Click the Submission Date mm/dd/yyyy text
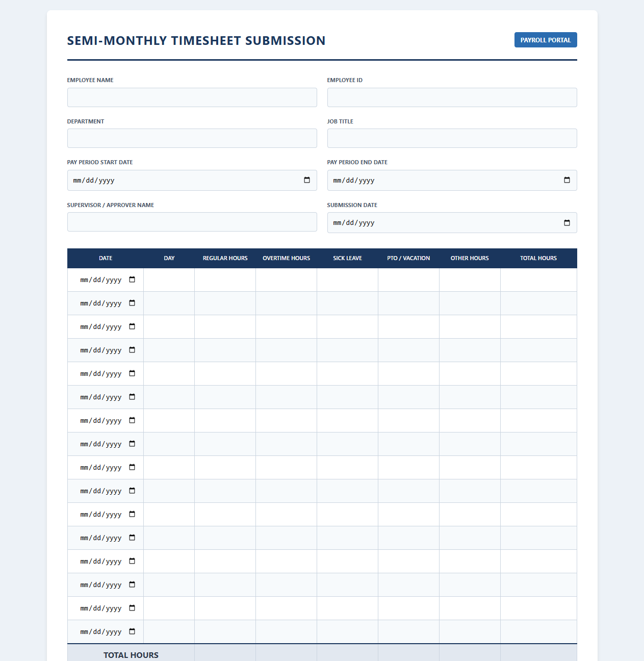Screen dimensions: 644x661 354,223
